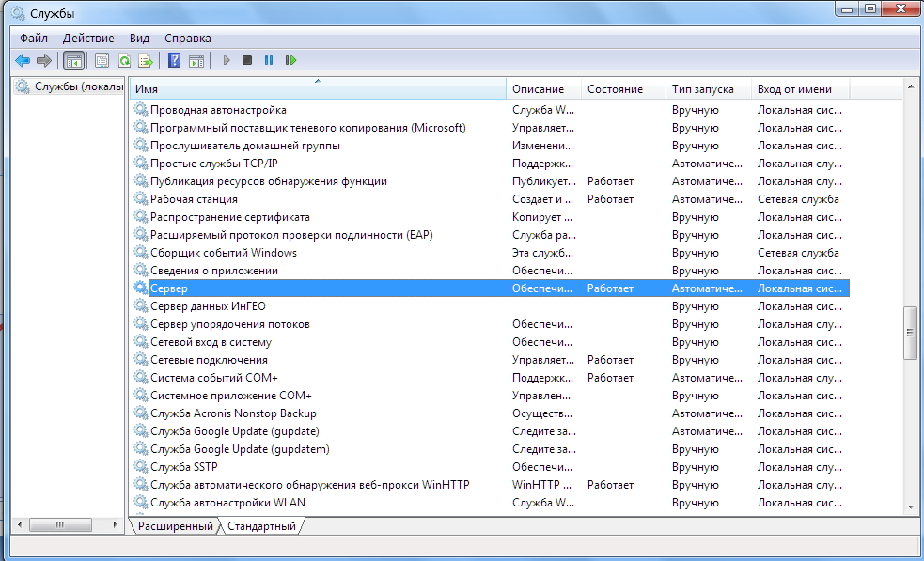Viewport: 924px width, 561px height.
Task: Open the Файл menu
Action: [33, 38]
